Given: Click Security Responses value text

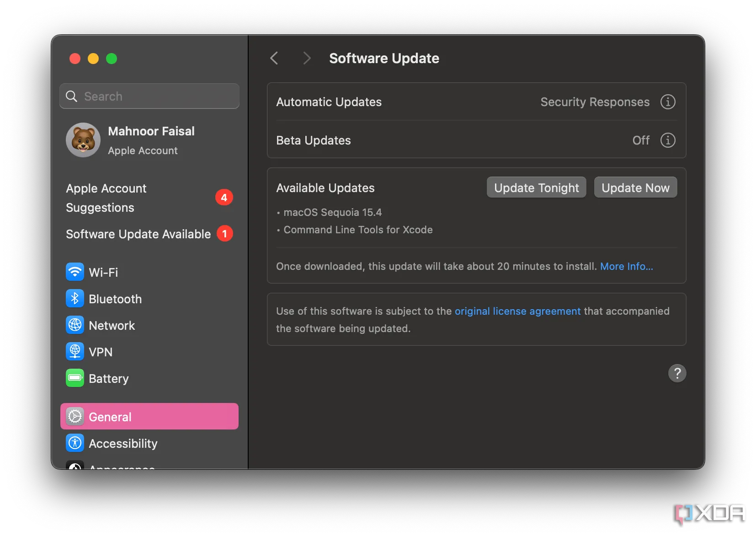Looking at the screenshot, I should (x=595, y=102).
